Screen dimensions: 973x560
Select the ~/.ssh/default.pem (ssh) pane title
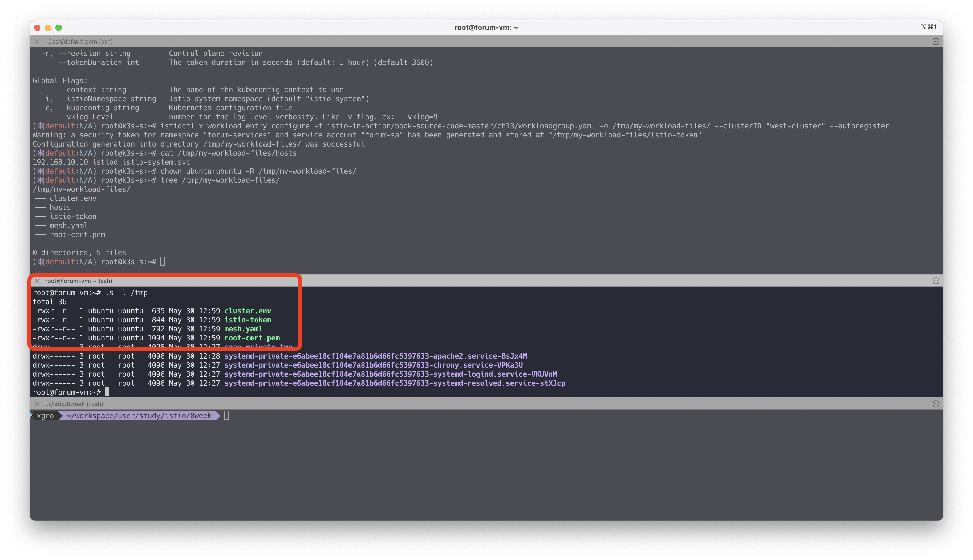pos(79,42)
